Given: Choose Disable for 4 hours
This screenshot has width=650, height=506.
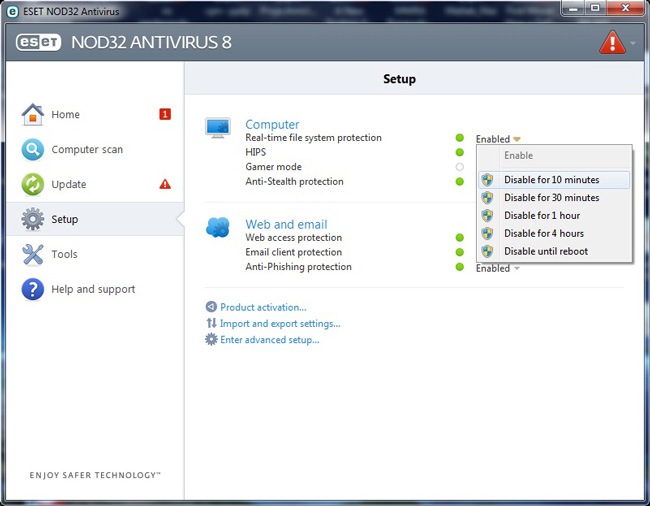Looking at the screenshot, I should tap(554, 233).
